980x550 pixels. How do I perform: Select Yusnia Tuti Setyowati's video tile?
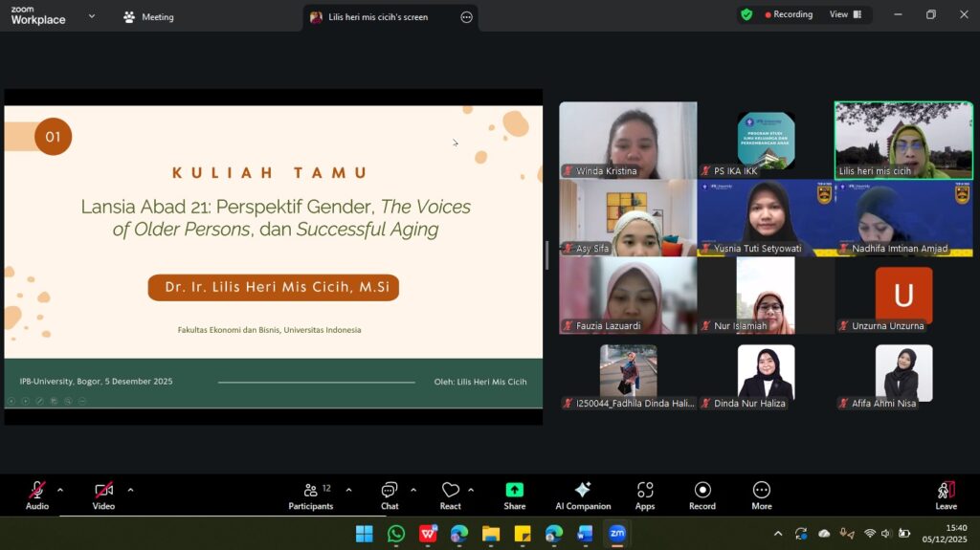click(765, 218)
